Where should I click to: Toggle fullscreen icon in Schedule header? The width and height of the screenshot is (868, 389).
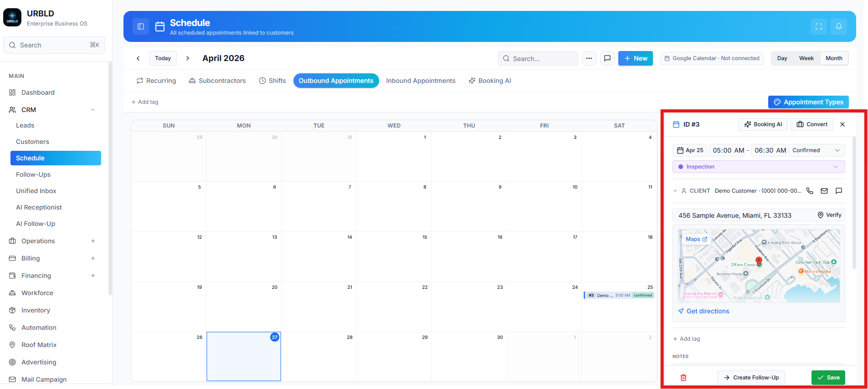(x=819, y=26)
